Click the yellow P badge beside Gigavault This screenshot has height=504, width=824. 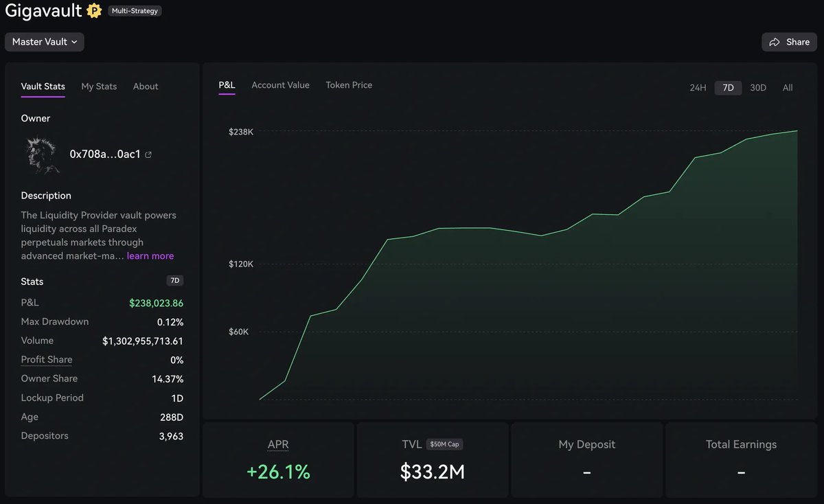tap(94, 11)
